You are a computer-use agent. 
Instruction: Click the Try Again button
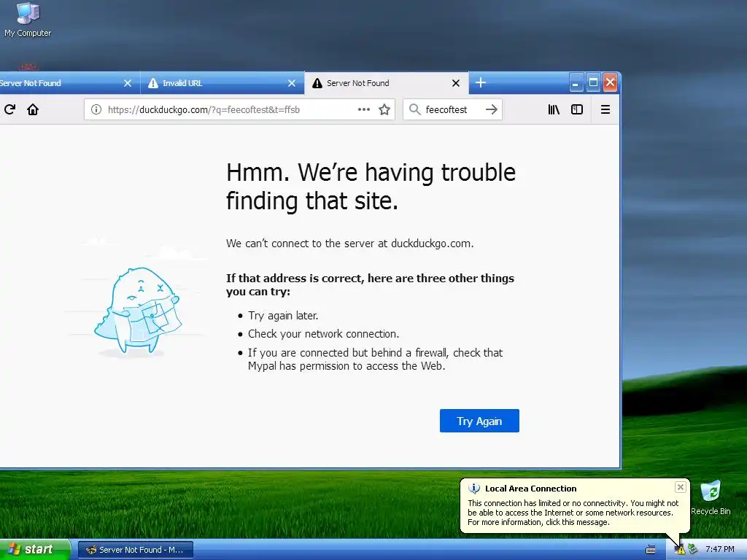479,421
